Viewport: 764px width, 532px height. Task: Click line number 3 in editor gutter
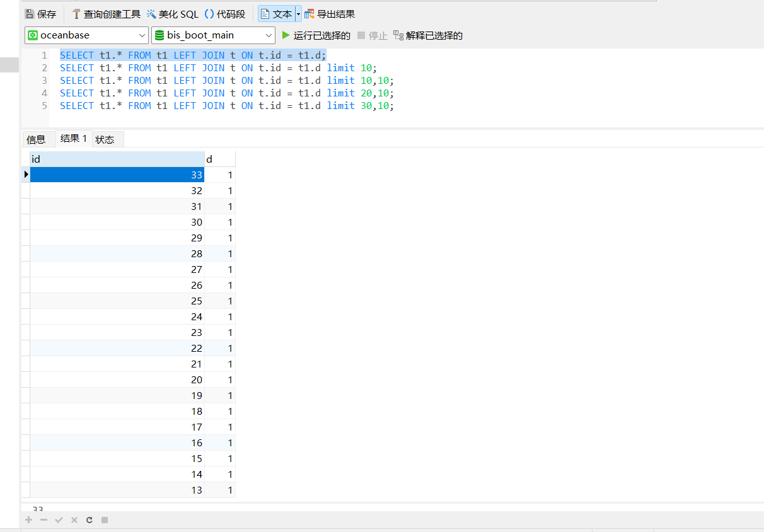coord(44,81)
